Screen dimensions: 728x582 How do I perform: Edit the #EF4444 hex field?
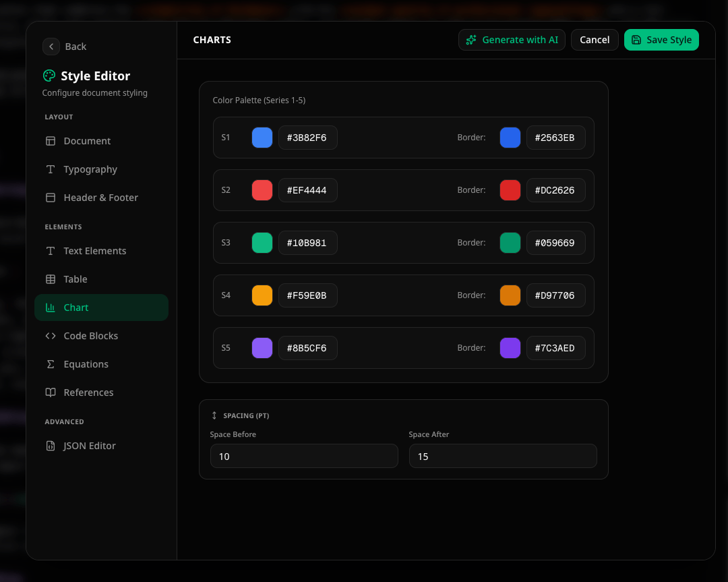(x=308, y=190)
